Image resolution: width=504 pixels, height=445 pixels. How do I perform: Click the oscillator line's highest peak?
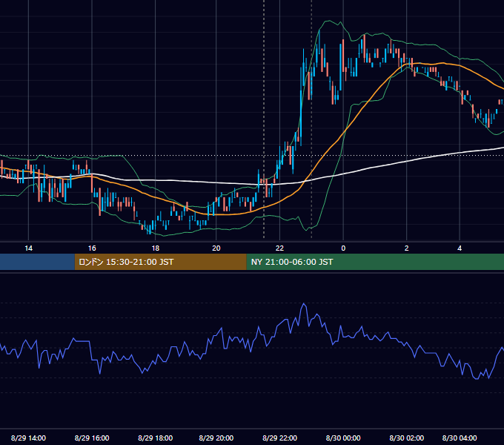tap(304, 303)
